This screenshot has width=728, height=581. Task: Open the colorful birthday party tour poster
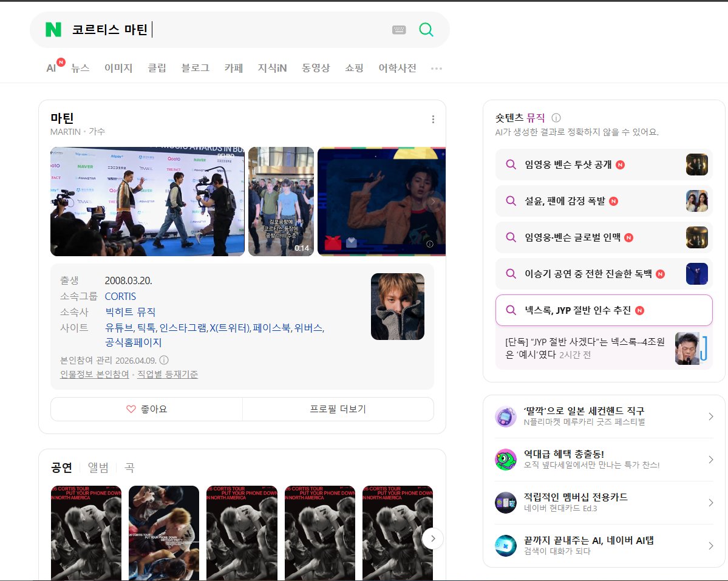click(x=164, y=533)
